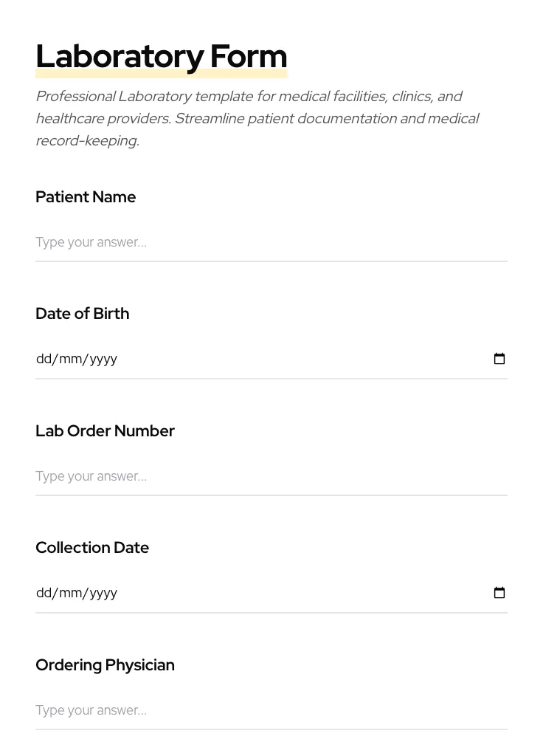Click the Ordering Physician label
Screen dimensions: 543x756
[105, 665]
